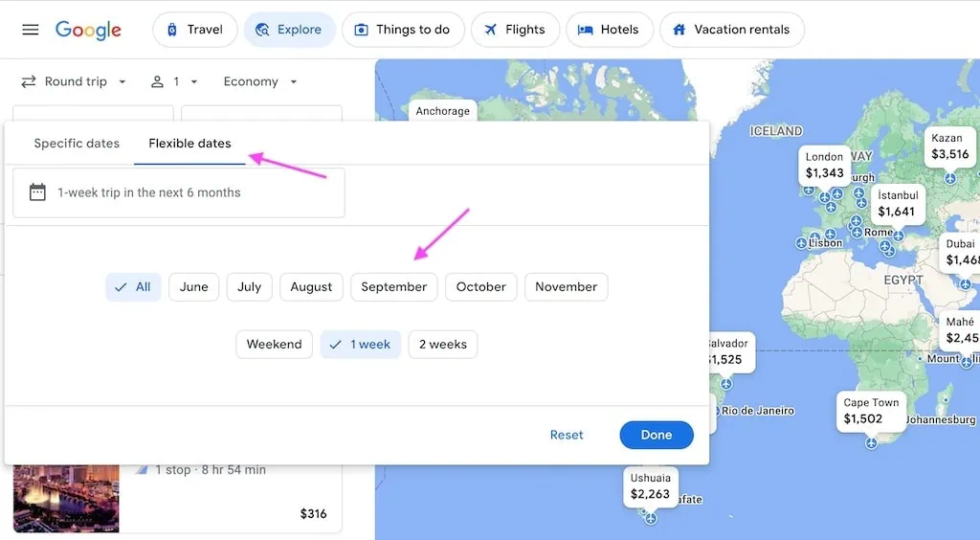The height and width of the screenshot is (540, 980).
Task: Open the passenger count dropdown
Action: [x=174, y=82]
